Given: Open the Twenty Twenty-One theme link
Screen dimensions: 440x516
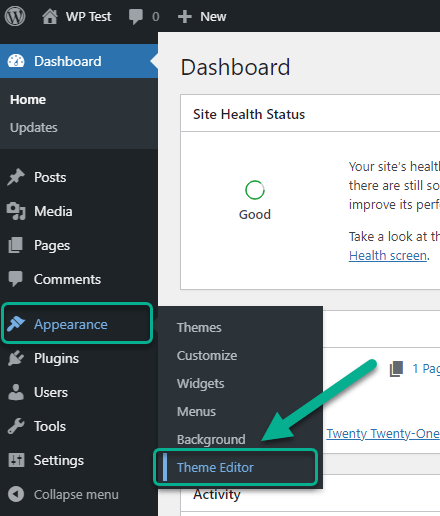Looking at the screenshot, I should coord(383,433).
